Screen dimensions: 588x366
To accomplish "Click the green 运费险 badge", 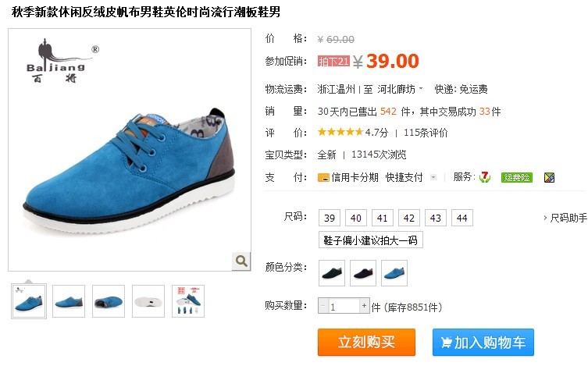I will pyautogui.click(x=516, y=178).
